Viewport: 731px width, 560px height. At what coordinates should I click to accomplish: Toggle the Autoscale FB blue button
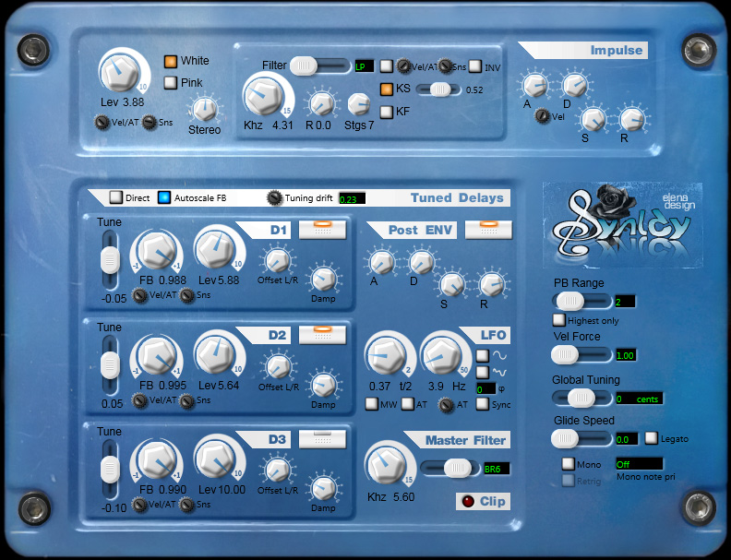point(164,197)
